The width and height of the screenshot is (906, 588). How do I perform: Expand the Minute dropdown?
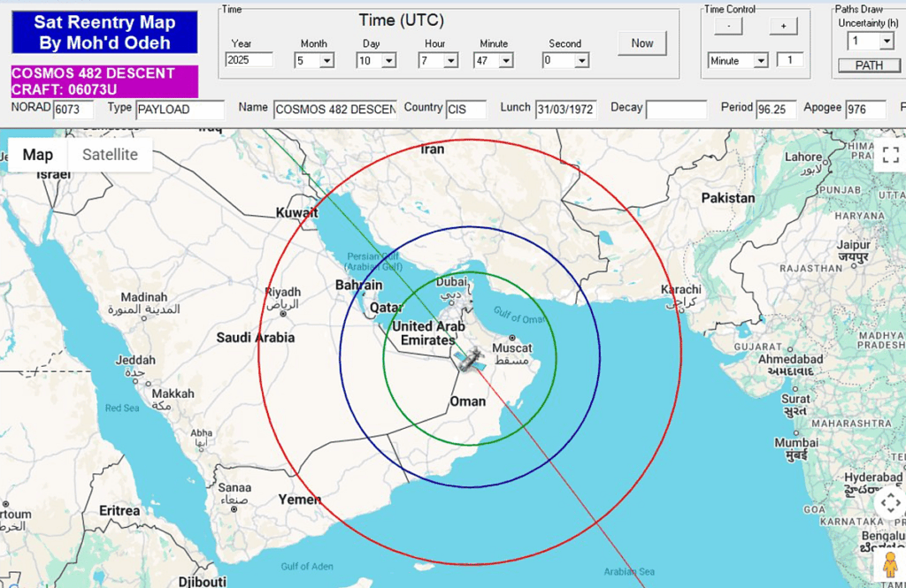click(x=506, y=60)
